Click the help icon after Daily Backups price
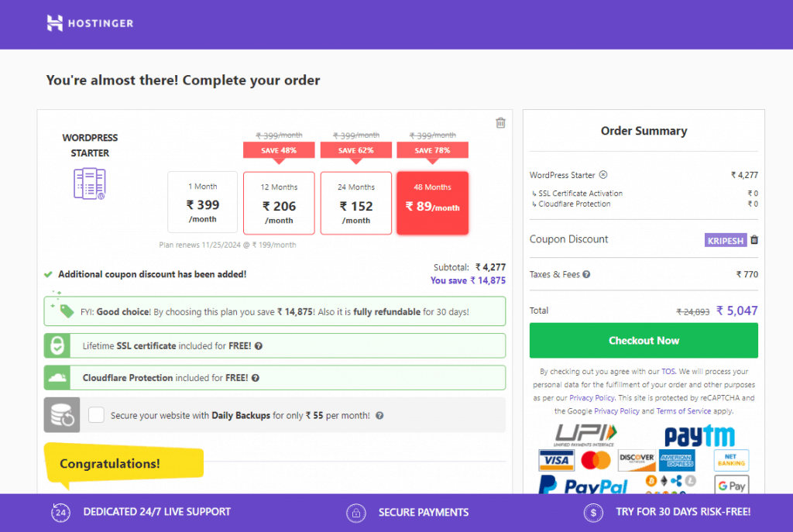This screenshot has height=532, width=793. click(x=379, y=415)
